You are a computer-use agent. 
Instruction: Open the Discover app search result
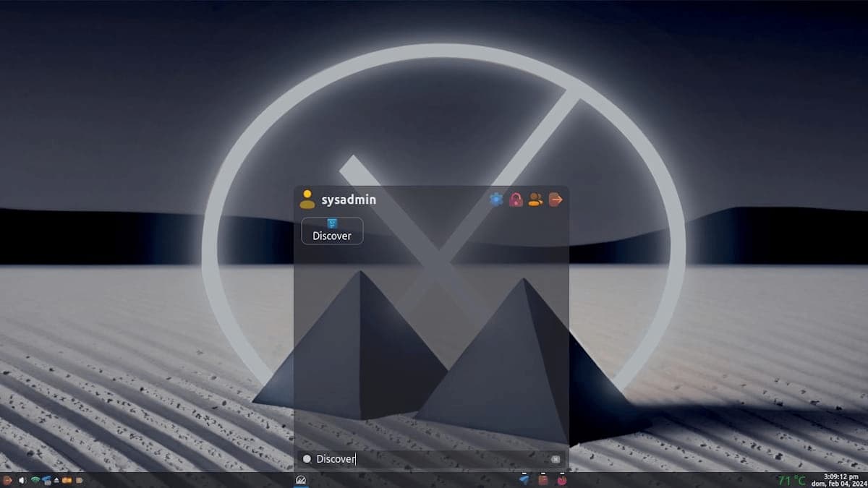coord(332,231)
